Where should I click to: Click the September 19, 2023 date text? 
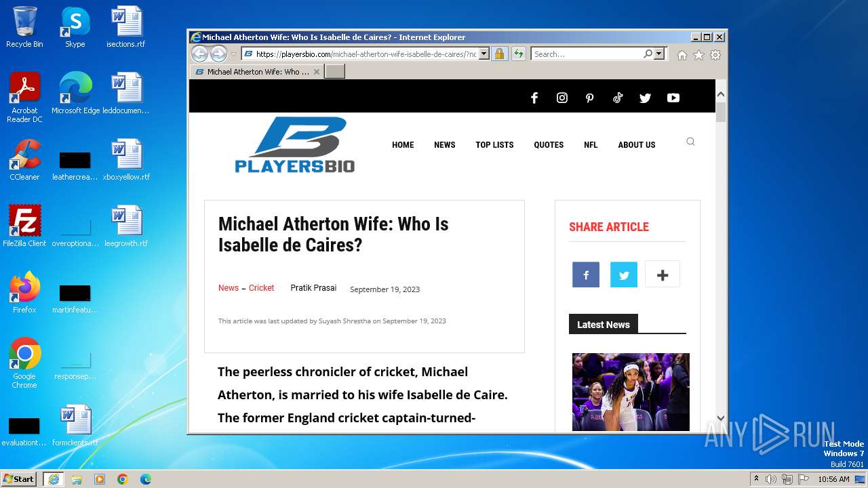tap(384, 289)
